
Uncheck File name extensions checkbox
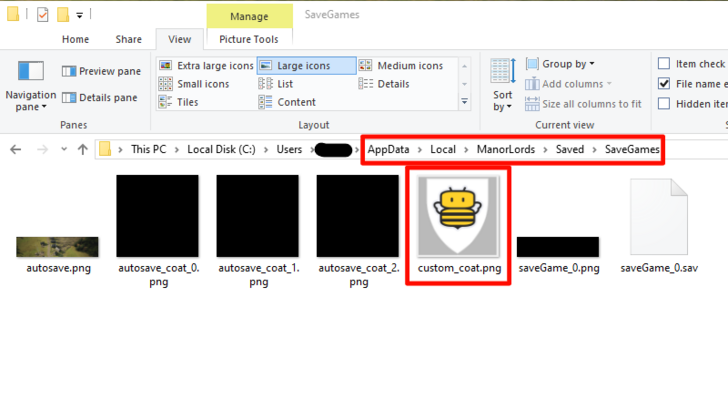point(664,84)
